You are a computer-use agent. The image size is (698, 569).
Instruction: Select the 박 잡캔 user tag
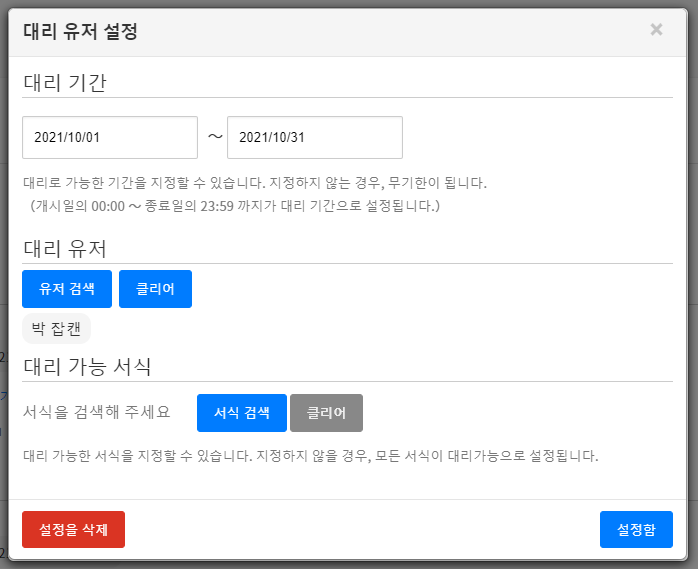pyautogui.click(x=56, y=328)
